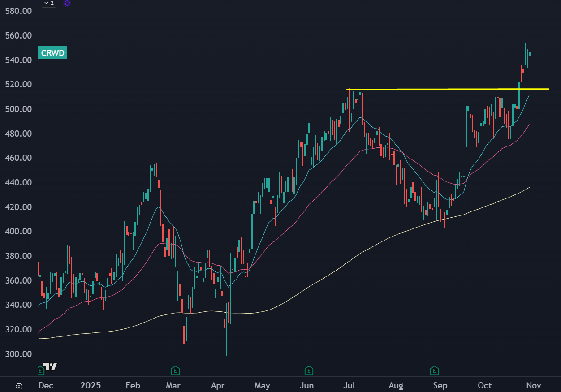Click the 360.00 price axis label
561x392 pixels.
(x=18, y=280)
